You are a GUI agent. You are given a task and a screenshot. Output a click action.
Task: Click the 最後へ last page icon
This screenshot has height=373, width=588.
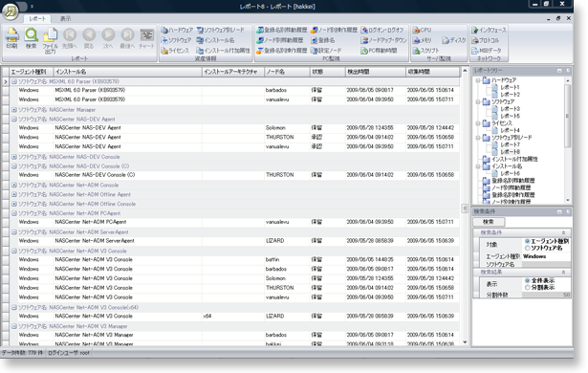click(x=127, y=38)
